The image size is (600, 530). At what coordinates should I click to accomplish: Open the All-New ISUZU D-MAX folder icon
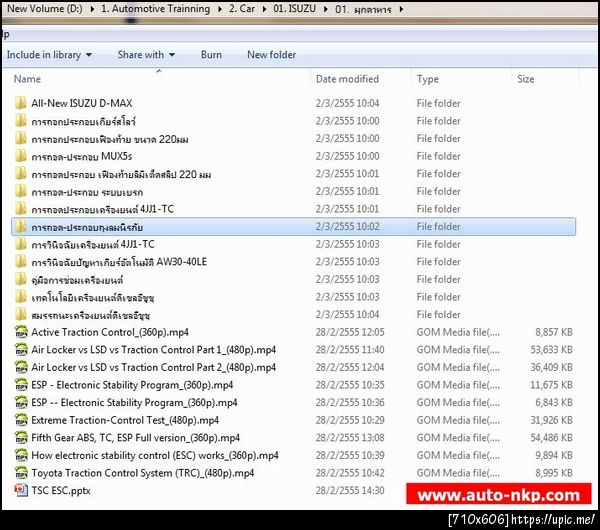pyautogui.click(x=21, y=103)
